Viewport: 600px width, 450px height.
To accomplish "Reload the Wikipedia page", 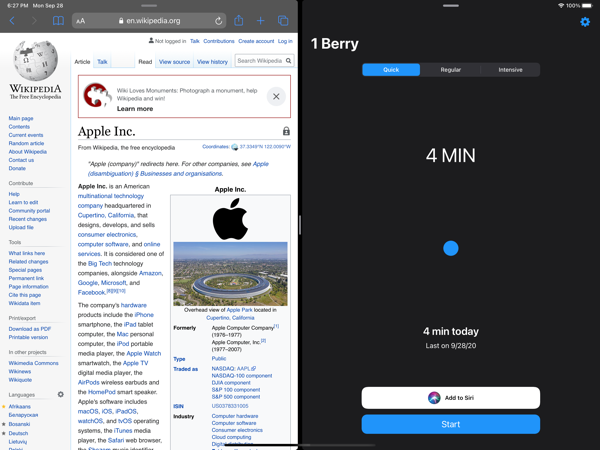I will (218, 21).
